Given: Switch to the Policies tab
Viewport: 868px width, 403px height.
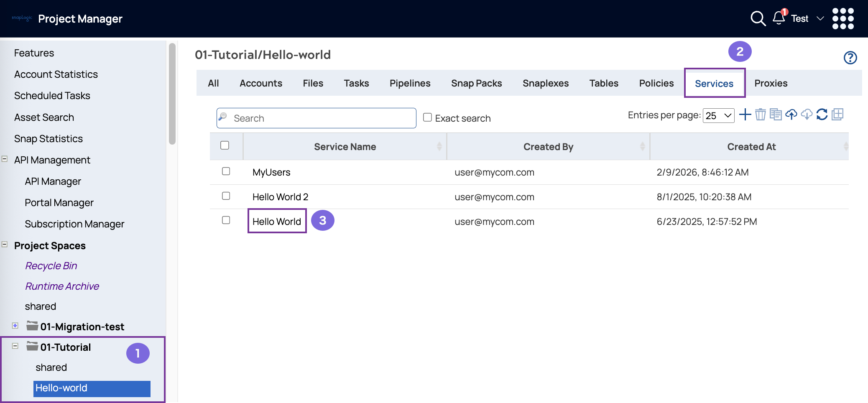Looking at the screenshot, I should pyautogui.click(x=656, y=83).
